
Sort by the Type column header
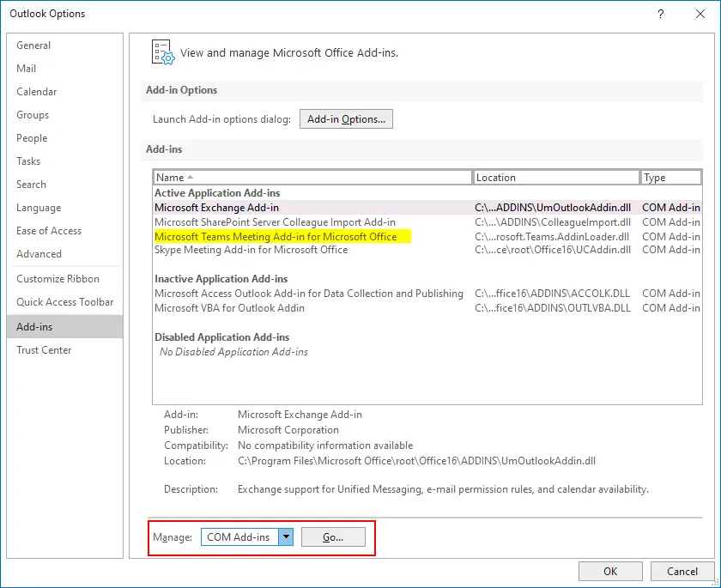click(671, 178)
